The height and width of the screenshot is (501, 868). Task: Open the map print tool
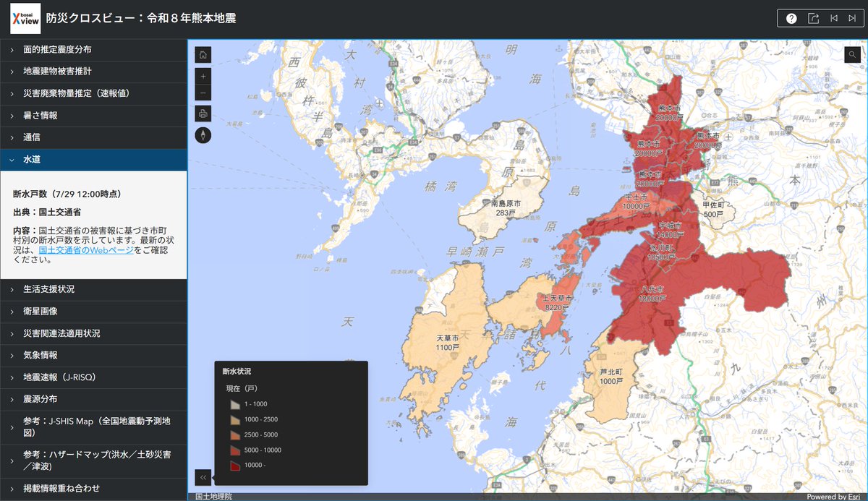203,114
